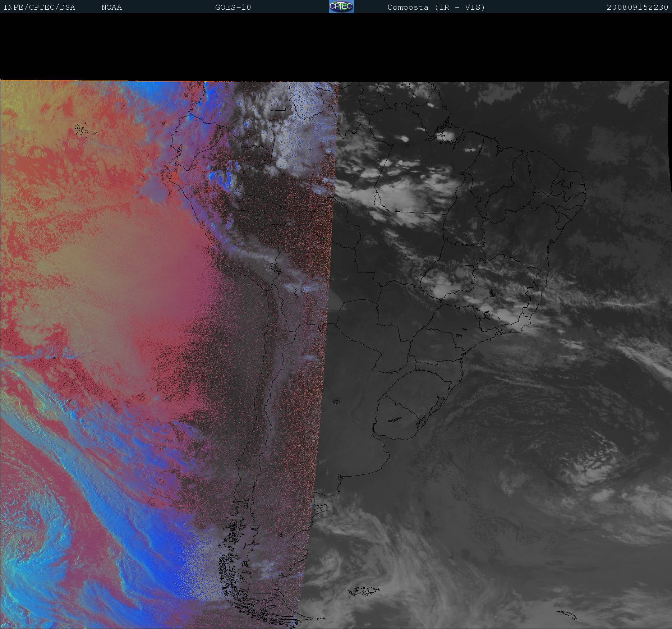Screen dimensions: 672x629
Task: Click the INPE/CPTEC/DSA header label
Action: 39,7
